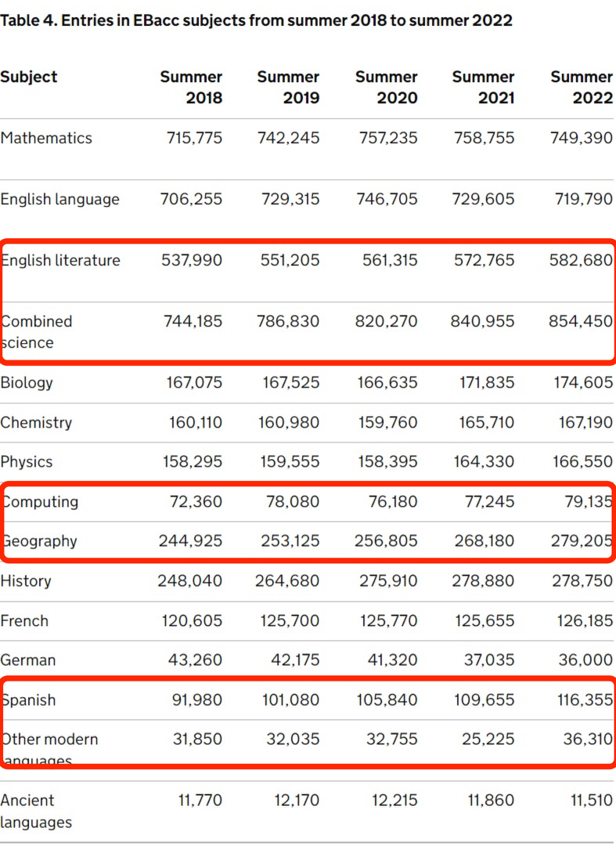Click Other modern languages 2021 value 25,225
616x846 pixels.
pos(488,739)
